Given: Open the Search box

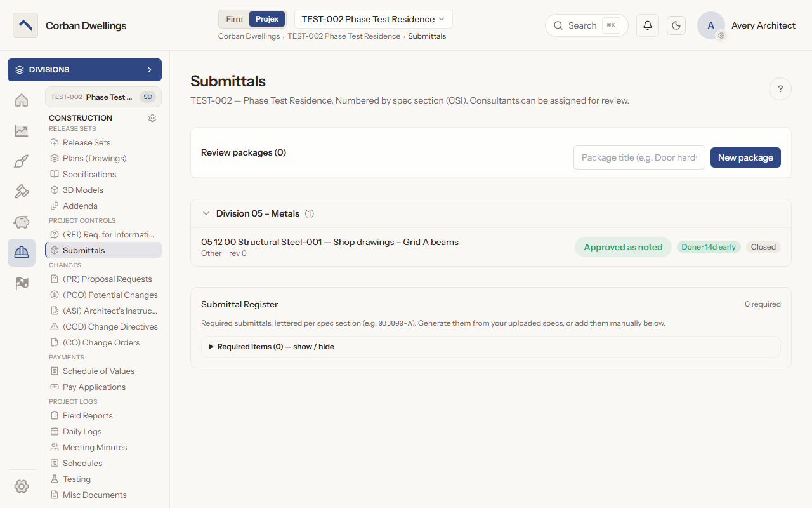Looking at the screenshot, I should coord(587,25).
